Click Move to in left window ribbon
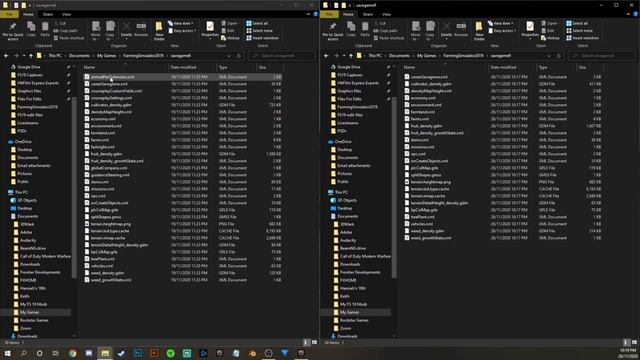640x360 pixels. pyautogui.click(x=96, y=31)
